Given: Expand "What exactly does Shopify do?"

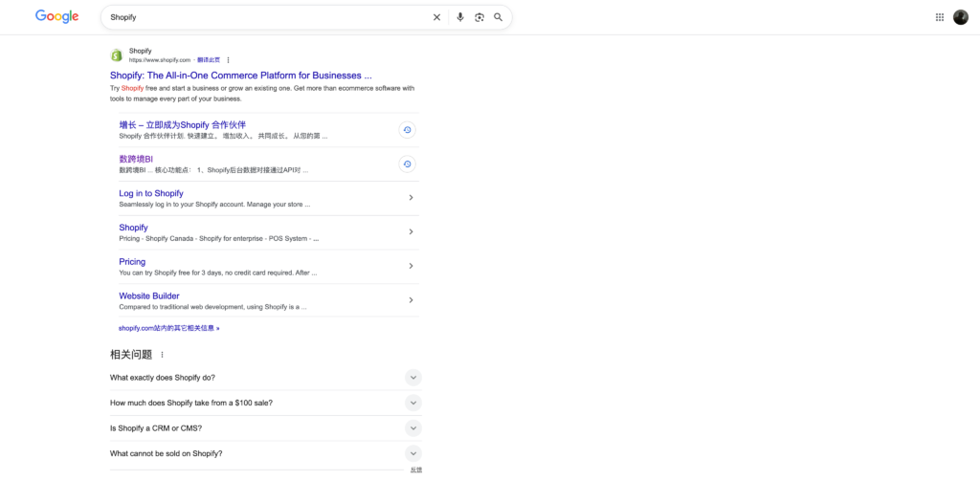Looking at the screenshot, I should coord(413,378).
